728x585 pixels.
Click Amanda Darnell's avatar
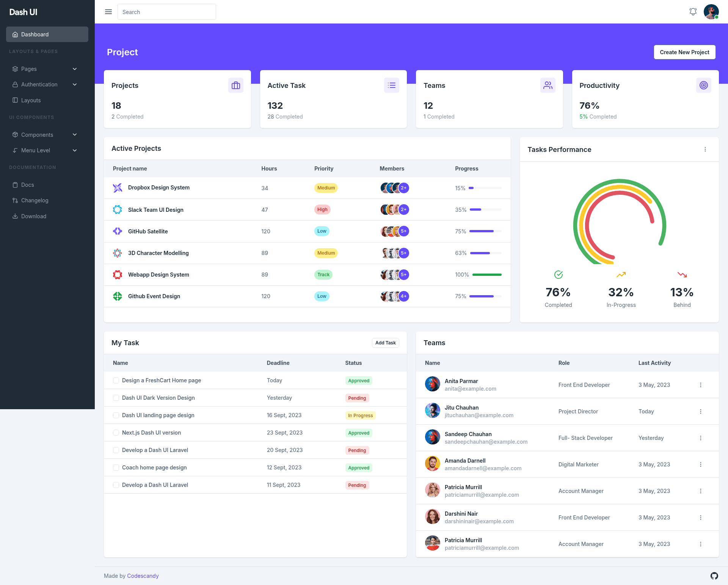[x=433, y=464]
